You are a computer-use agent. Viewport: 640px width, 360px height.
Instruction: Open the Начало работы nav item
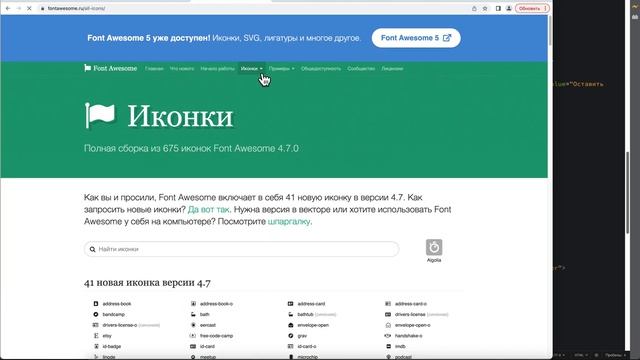218,69
